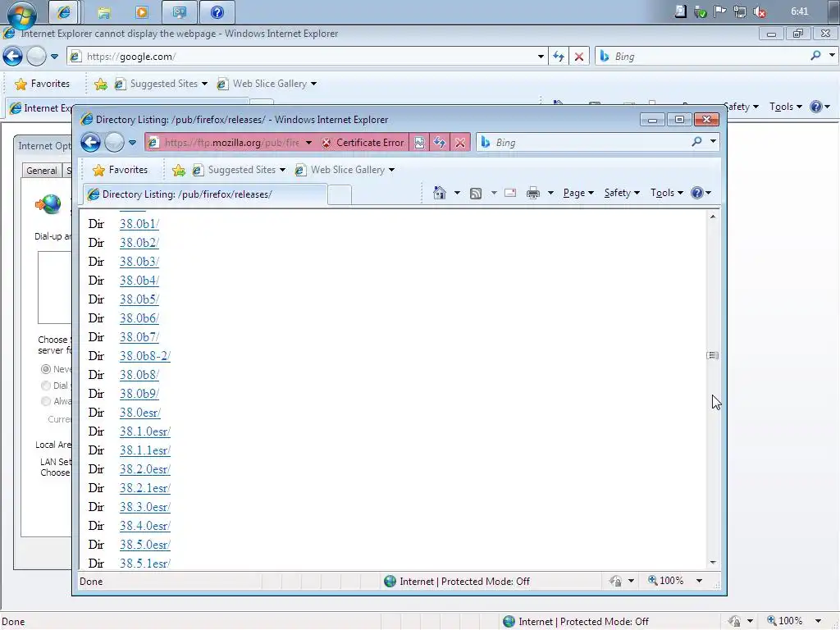This screenshot has height=630, width=840.
Task: Click the Refresh icon in the Directory Listing window
Action: tap(440, 143)
